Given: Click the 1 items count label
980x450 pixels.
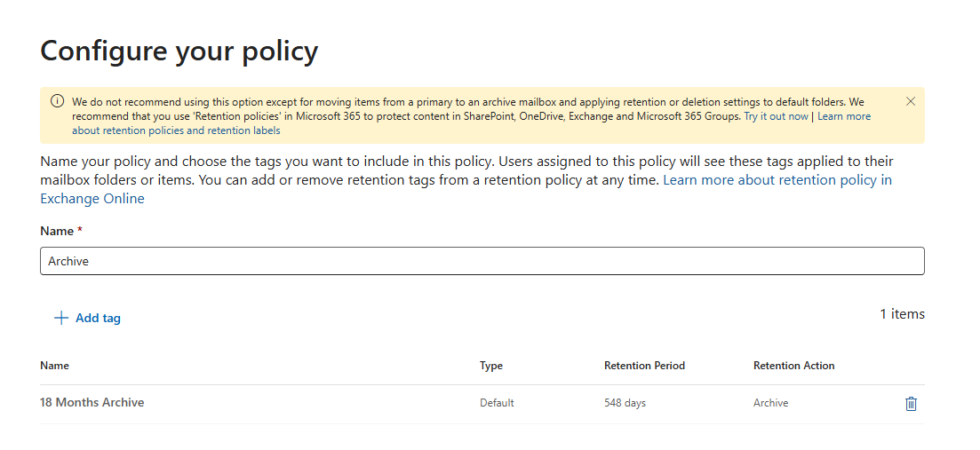Looking at the screenshot, I should pos(902,314).
